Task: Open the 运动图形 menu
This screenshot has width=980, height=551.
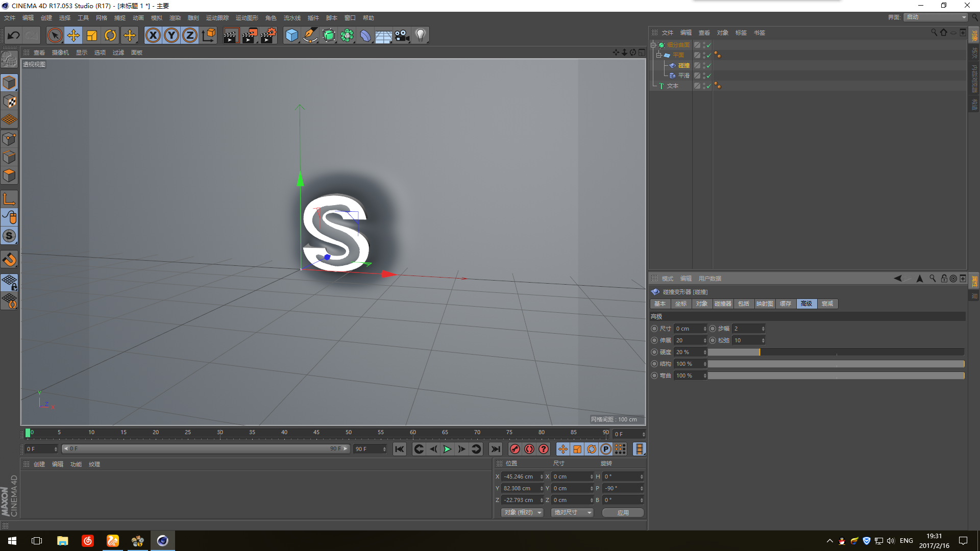Action: pyautogui.click(x=247, y=18)
